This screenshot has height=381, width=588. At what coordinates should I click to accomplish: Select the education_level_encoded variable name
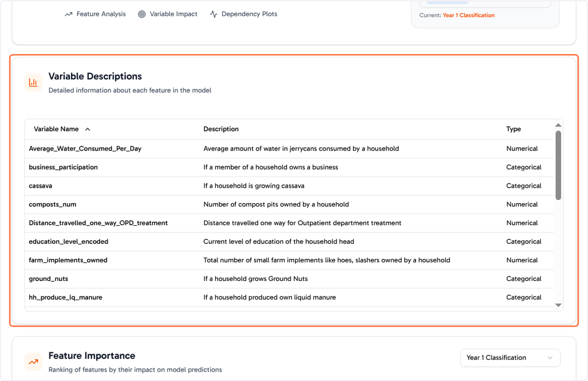[x=69, y=242]
